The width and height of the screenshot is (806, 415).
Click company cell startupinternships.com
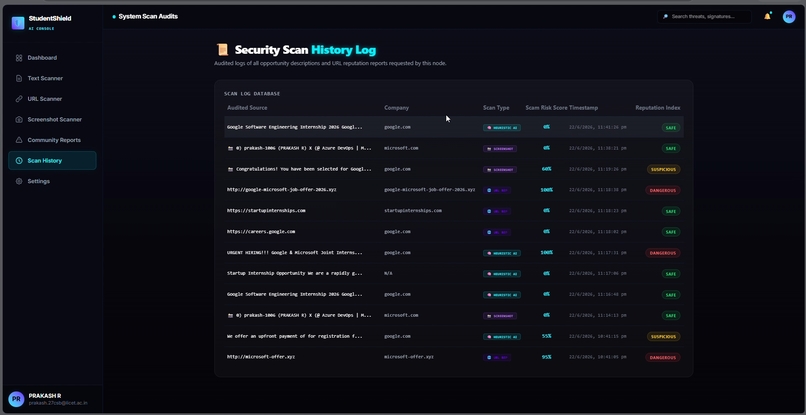tap(413, 211)
